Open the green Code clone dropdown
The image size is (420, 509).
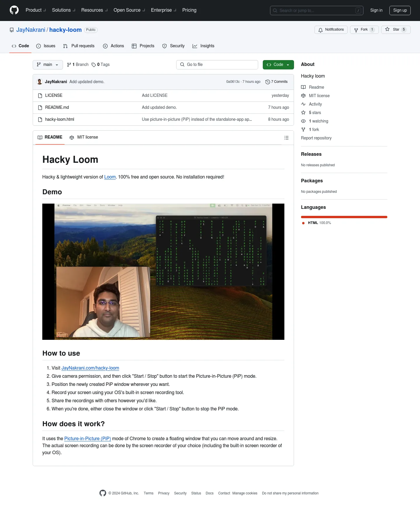(278, 65)
